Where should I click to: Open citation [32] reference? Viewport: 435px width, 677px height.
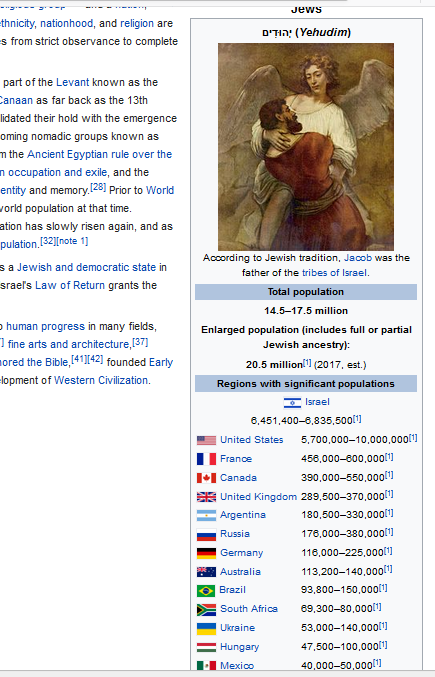coord(48,241)
